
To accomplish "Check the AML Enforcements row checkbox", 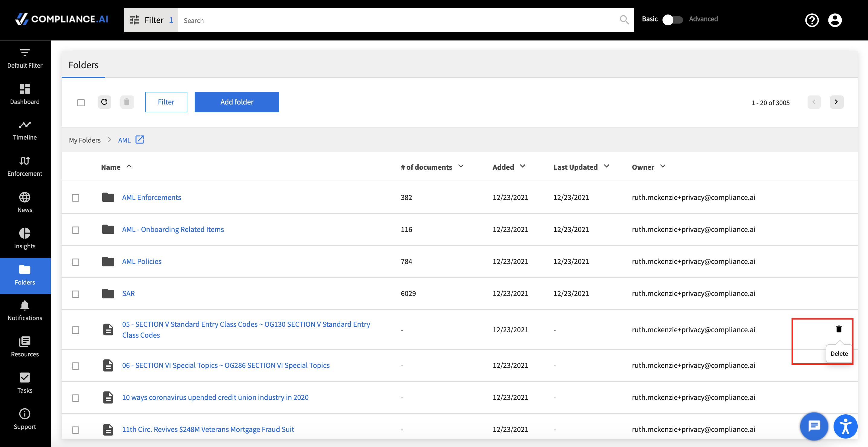I will coord(76,198).
